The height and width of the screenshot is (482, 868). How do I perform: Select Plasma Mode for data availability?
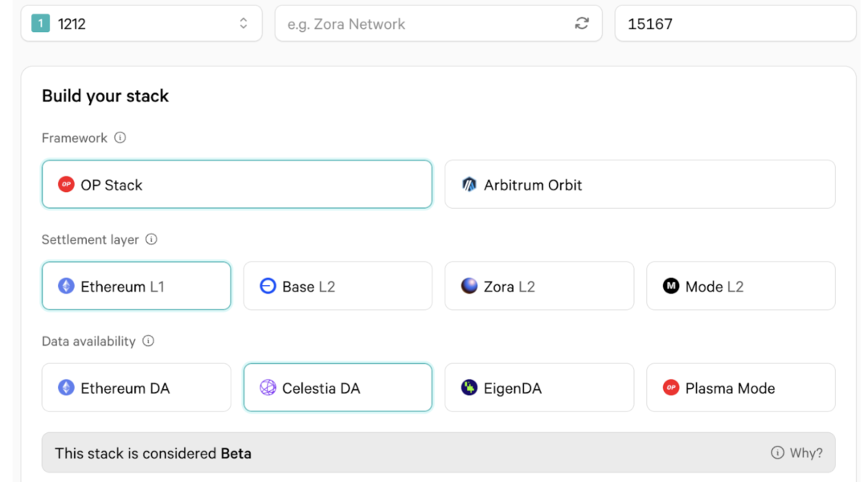(x=741, y=387)
